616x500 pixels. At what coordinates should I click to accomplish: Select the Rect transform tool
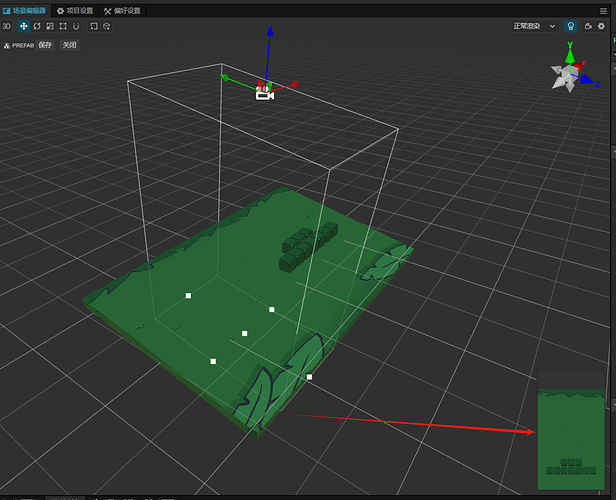(63, 26)
